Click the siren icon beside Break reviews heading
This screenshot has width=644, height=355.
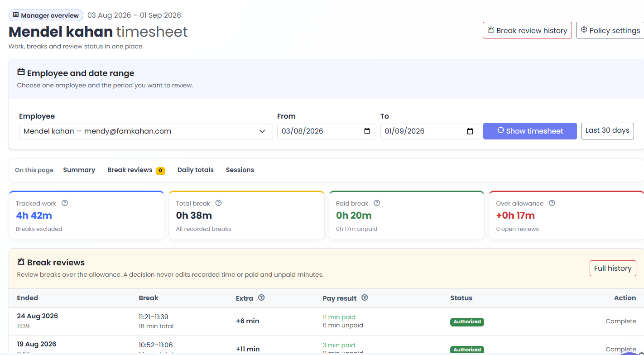21,262
